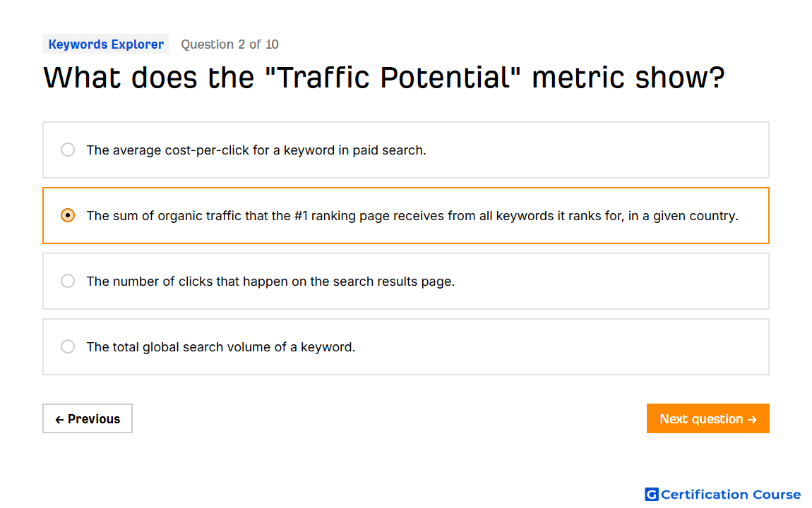Image resolution: width=812 pixels, height=508 pixels.
Task: Select the cost-per-click answer radio button
Action: tap(68, 150)
